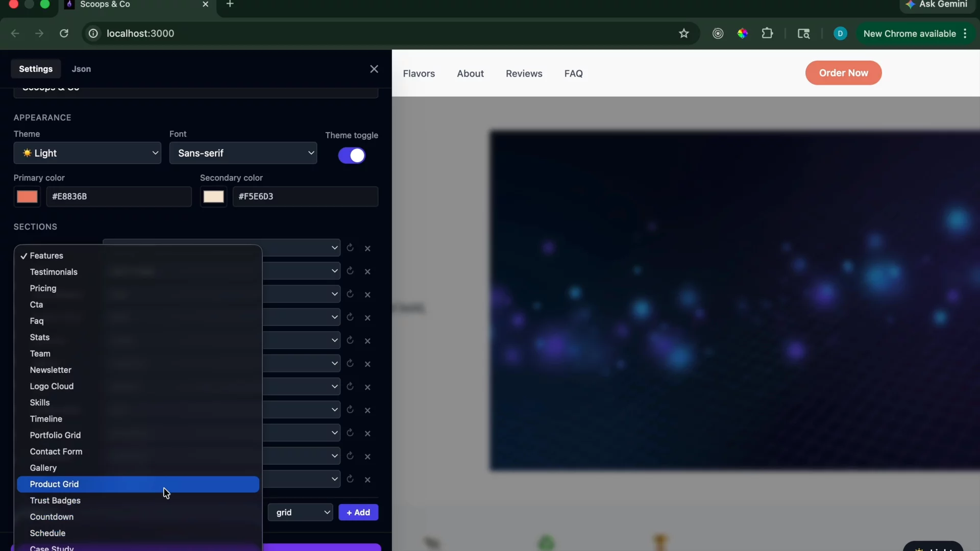Open the Reviews nav link
Image resolution: width=980 pixels, height=551 pixels.
tap(524, 73)
